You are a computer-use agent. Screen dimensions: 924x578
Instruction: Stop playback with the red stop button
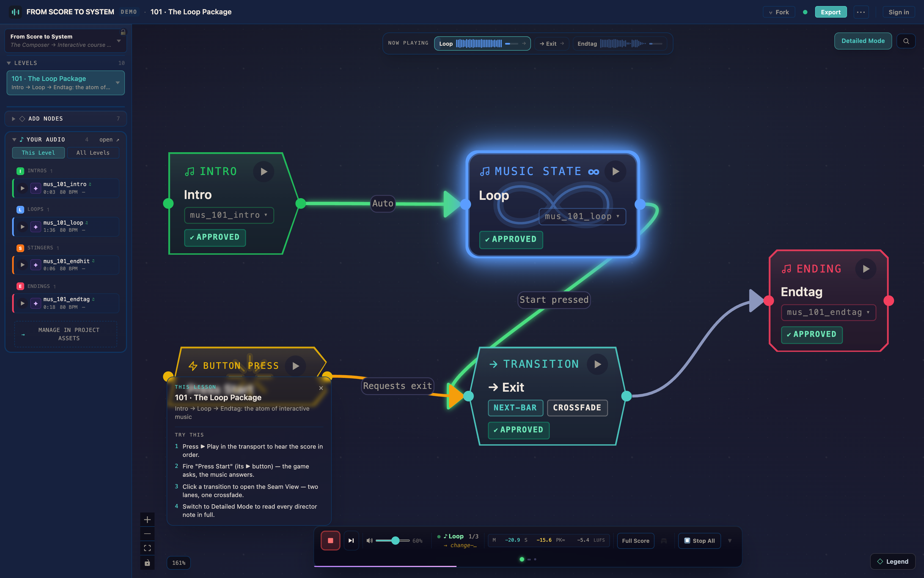pyautogui.click(x=330, y=541)
